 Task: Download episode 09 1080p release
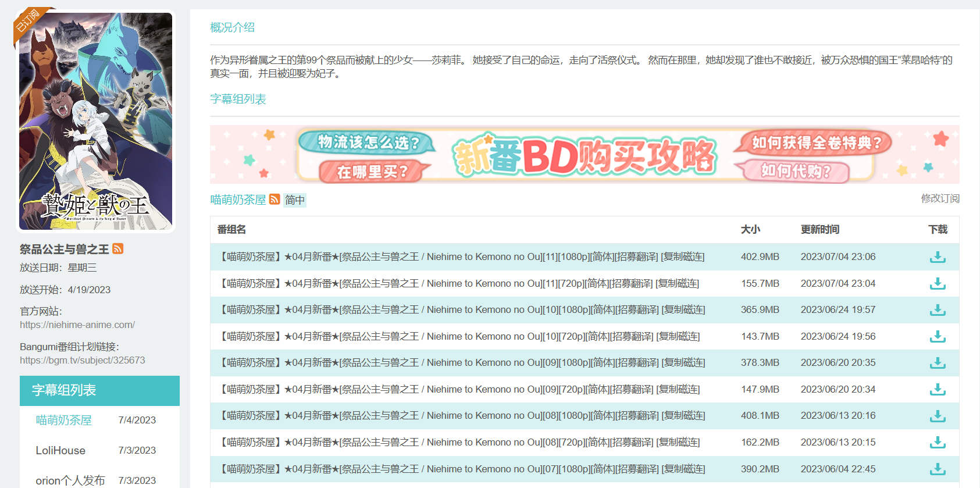[937, 363]
